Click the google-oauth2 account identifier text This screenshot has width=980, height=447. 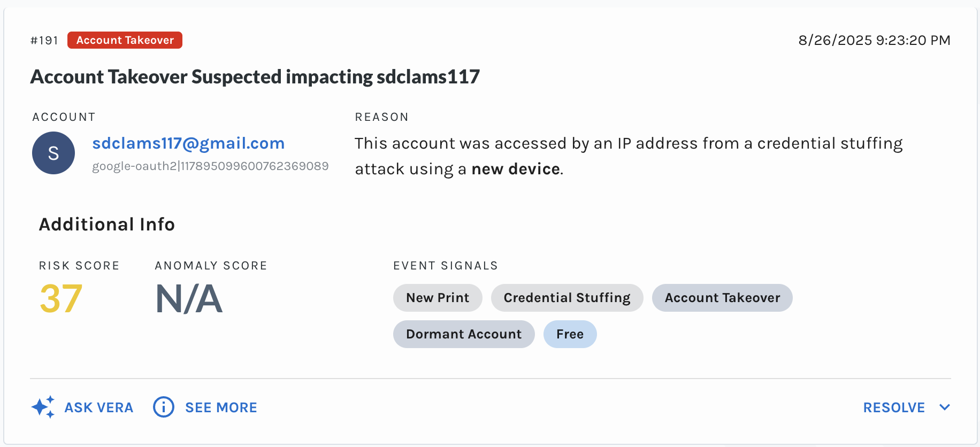(210, 166)
